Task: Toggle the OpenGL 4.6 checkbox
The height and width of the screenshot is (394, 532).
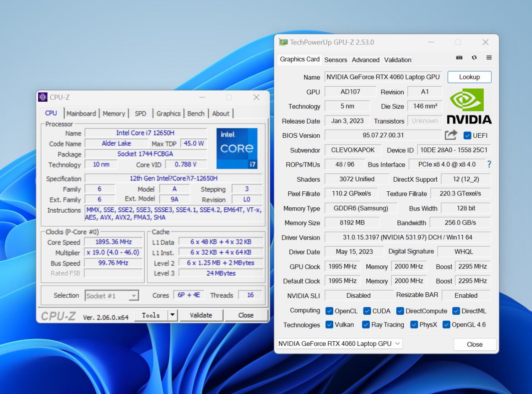Action: 446,324
